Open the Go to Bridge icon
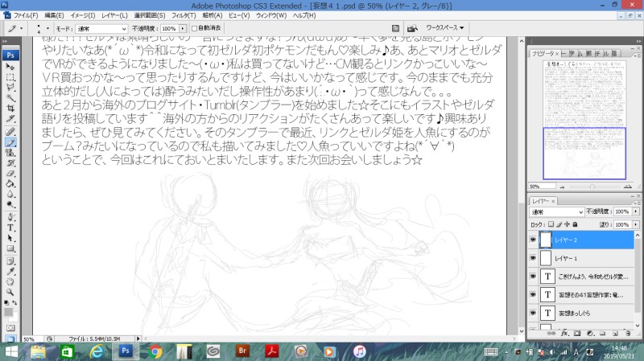Viewport: 644px width, 361px height. [412, 28]
